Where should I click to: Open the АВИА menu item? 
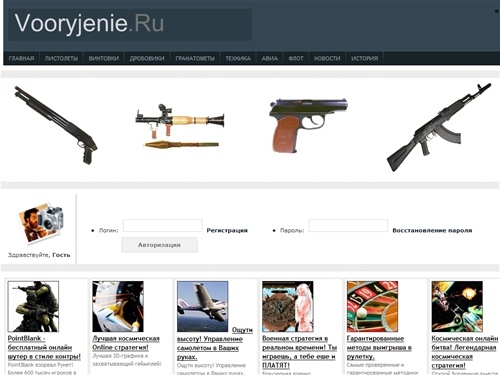point(269,58)
